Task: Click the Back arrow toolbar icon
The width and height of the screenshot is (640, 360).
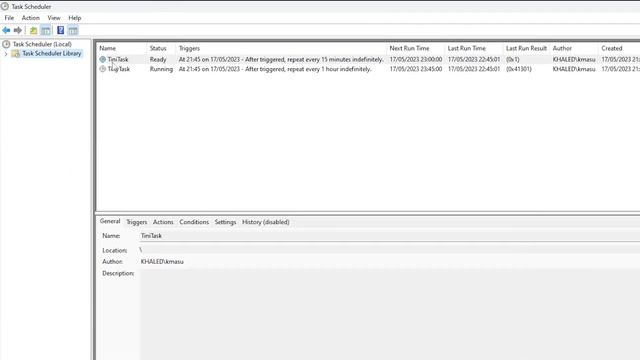Action: pyautogui.click(x=6, y=30)
